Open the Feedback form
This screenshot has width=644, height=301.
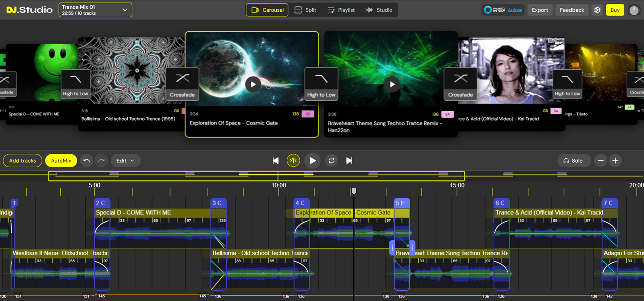point(572,10)
